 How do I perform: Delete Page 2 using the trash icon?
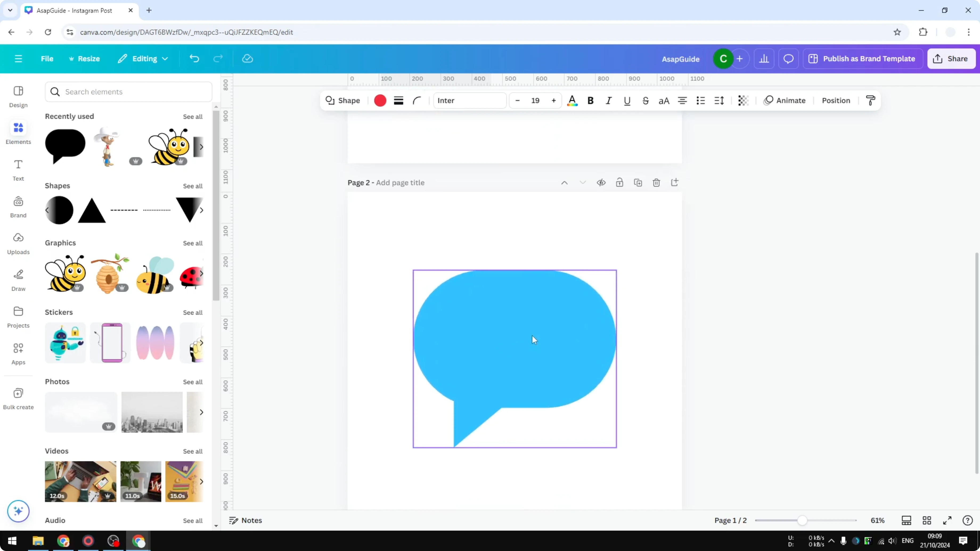656,183
